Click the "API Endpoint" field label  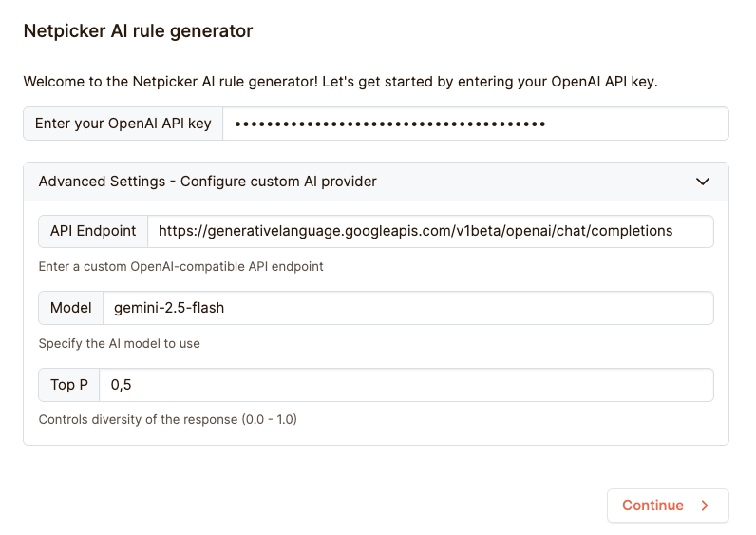click(93, 231)
